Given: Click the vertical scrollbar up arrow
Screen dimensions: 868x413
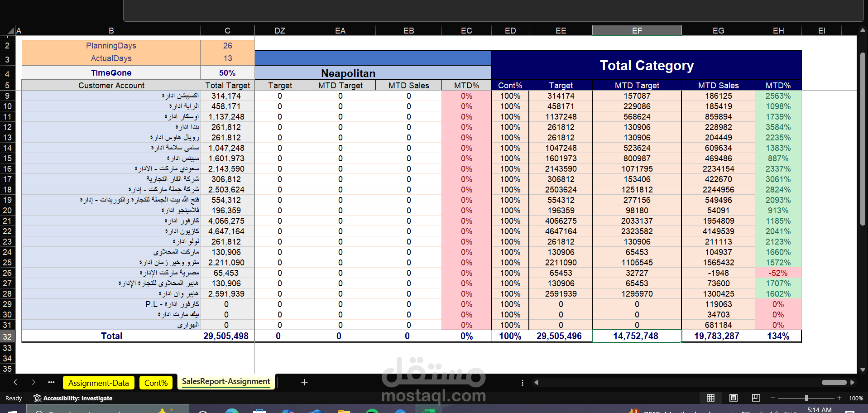Looking at the screenshot, I should (863, 31).
